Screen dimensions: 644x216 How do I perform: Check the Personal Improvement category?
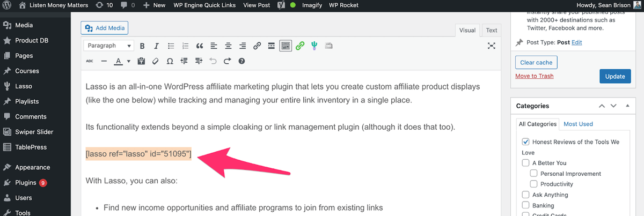tap(533, 174)
